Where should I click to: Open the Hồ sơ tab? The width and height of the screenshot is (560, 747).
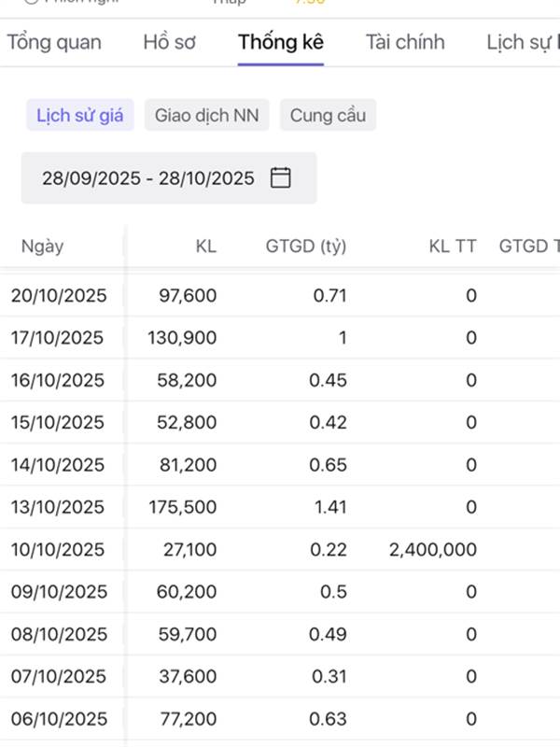[169, 42]
